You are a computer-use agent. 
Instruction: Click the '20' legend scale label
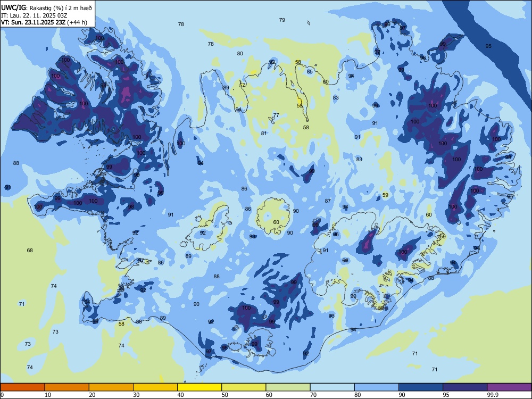(x=92, y=395)
